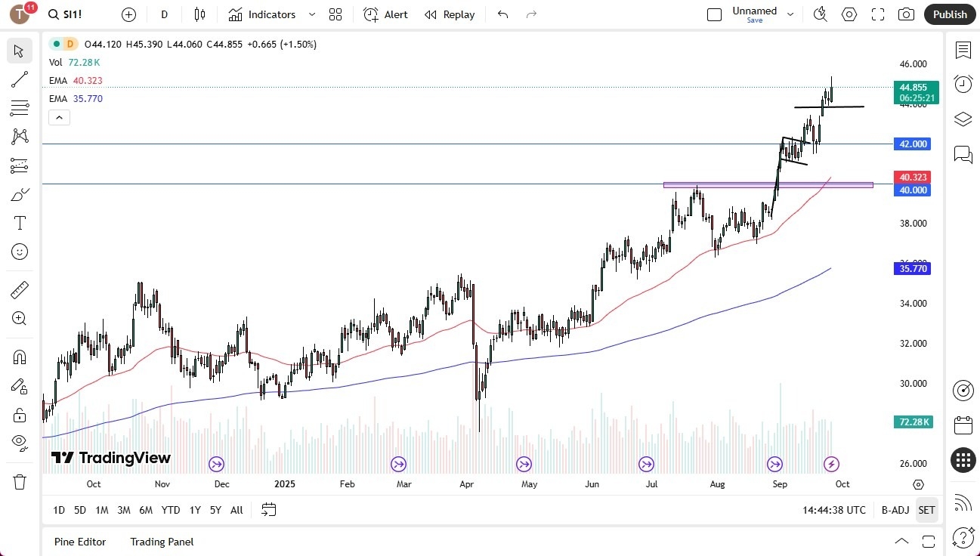The height and width of the screenshot is (556, 980).
Task: Select the Brush drawing tool
Action: (x=20, y=193)
